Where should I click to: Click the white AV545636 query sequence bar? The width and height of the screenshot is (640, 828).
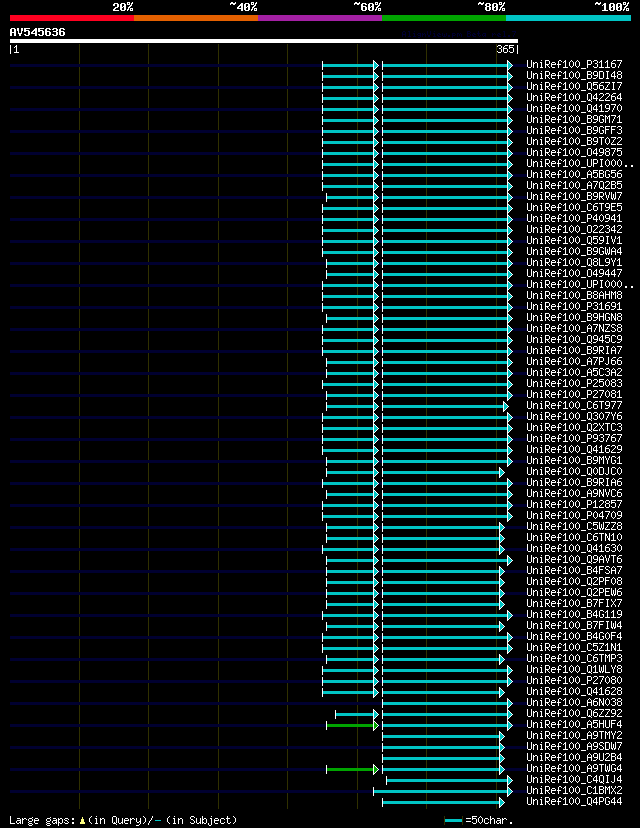tap(263, 41)
